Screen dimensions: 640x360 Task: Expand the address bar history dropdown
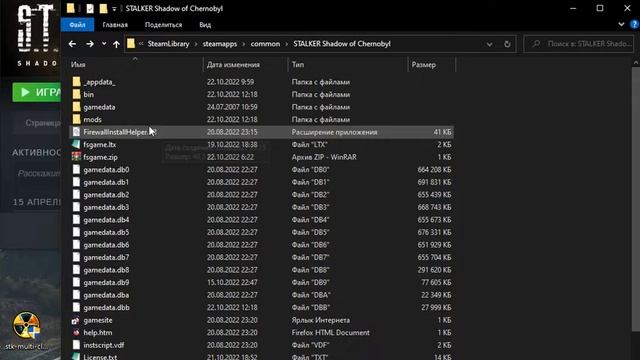point(489,44)
